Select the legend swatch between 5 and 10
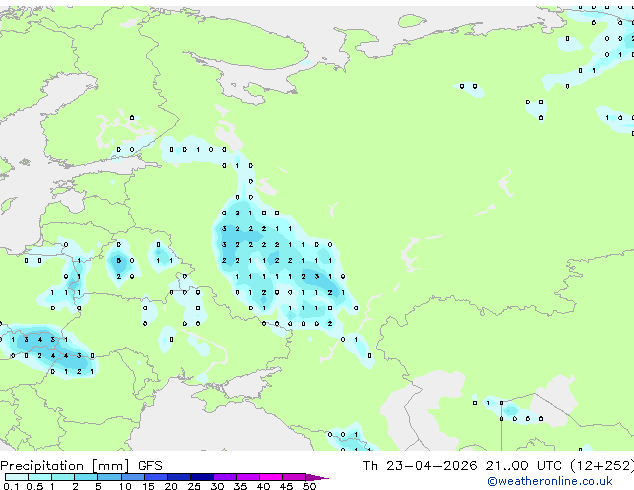The width and height of the screenshot is (634, 490). [x=109, y=477]
